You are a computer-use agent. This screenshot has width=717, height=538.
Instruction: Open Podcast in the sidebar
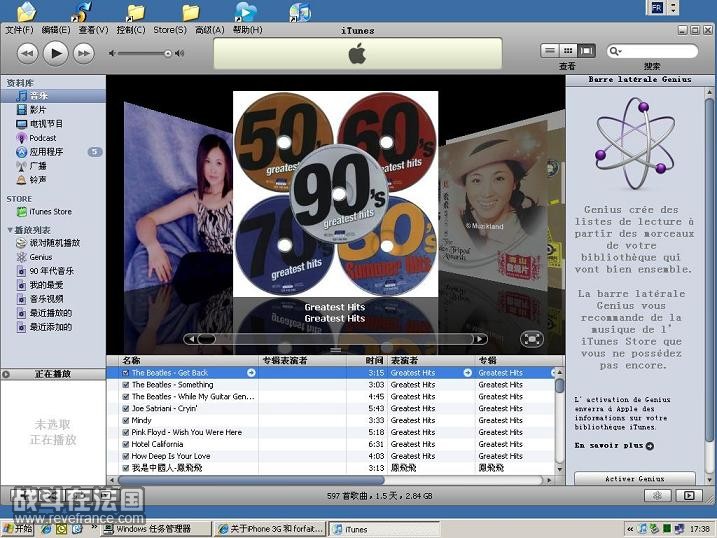(53, 138)
